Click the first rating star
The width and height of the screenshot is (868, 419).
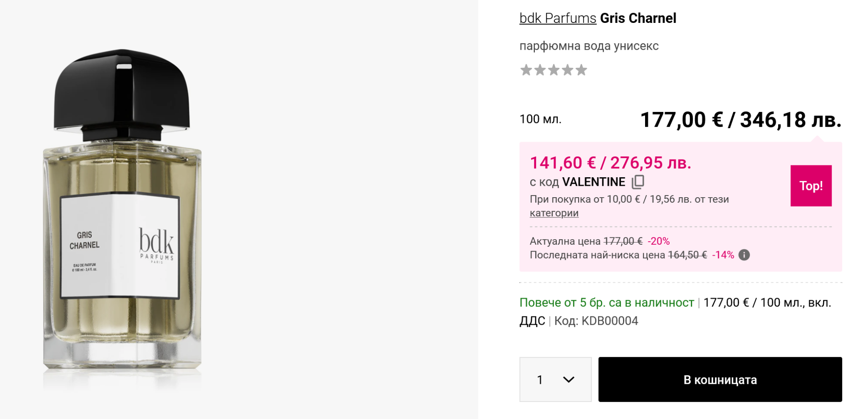(526, 70)
